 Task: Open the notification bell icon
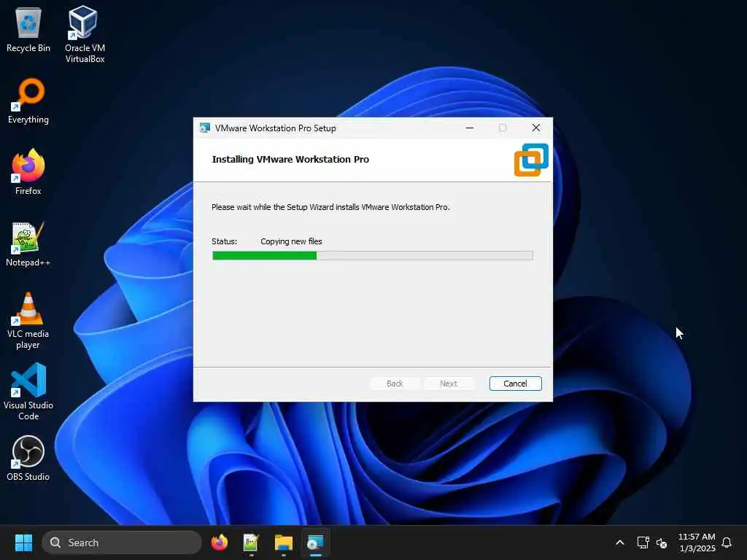point(727,542)
